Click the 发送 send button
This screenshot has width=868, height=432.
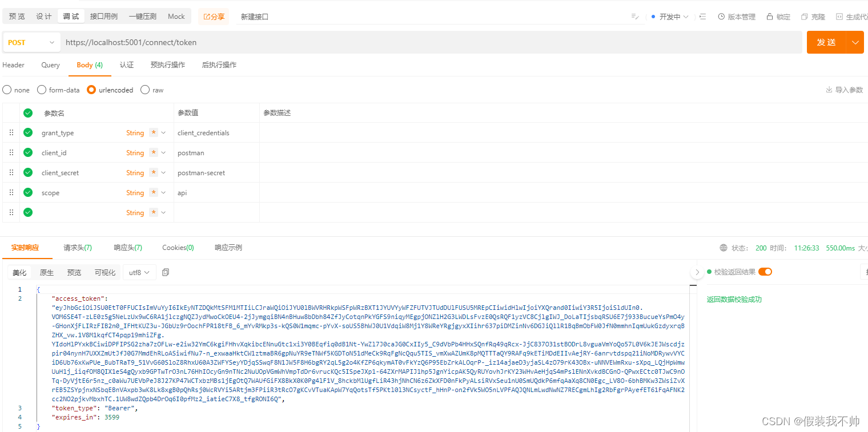pyautogui.click(x=826, y=42)
